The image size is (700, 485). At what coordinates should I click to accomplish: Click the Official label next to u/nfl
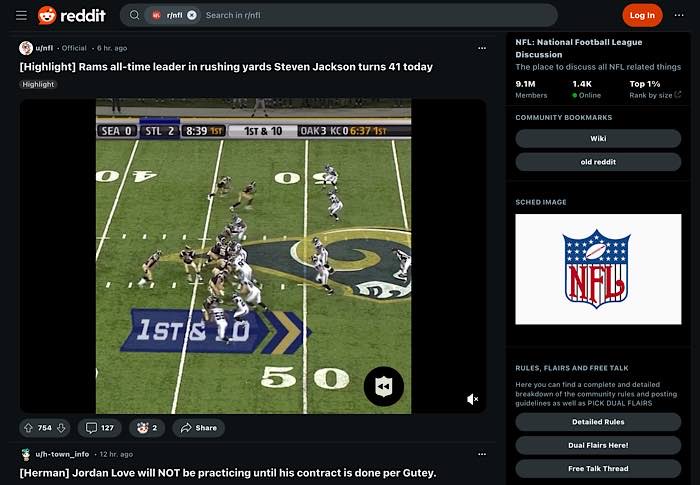click(x=74, y=48)
